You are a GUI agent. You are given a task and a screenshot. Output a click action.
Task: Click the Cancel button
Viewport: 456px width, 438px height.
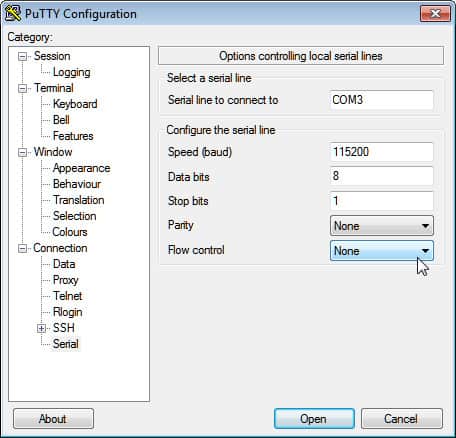click(402, 419)
